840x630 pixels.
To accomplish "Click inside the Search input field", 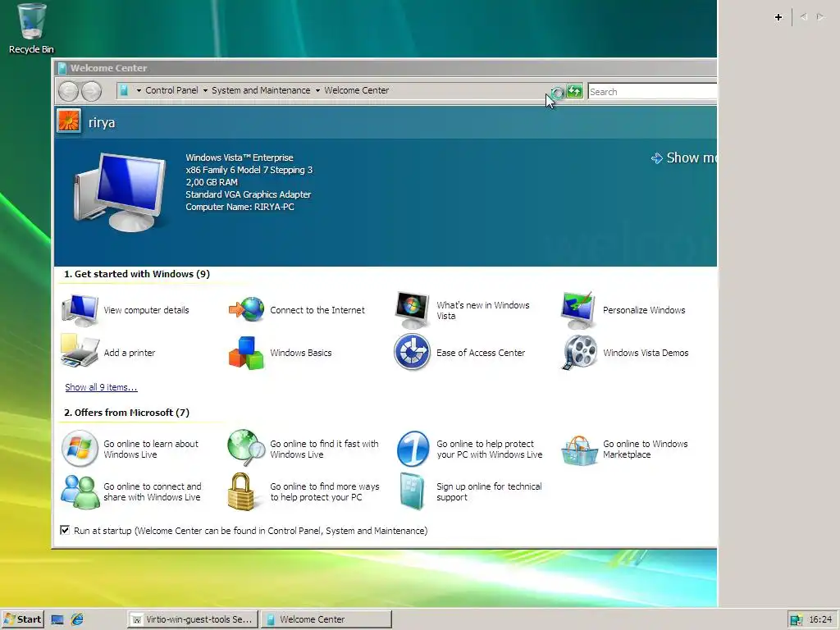I will pos(652,92).
